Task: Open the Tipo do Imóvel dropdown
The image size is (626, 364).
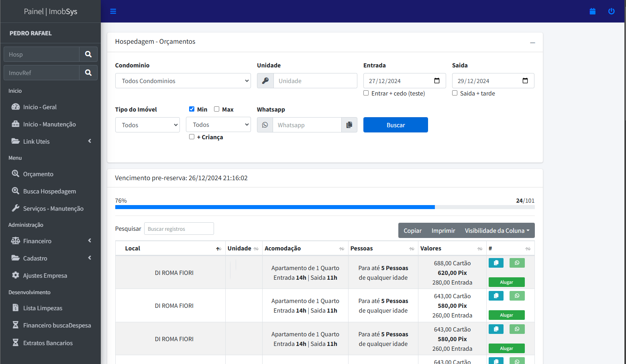Action: (x=147, y=125)
